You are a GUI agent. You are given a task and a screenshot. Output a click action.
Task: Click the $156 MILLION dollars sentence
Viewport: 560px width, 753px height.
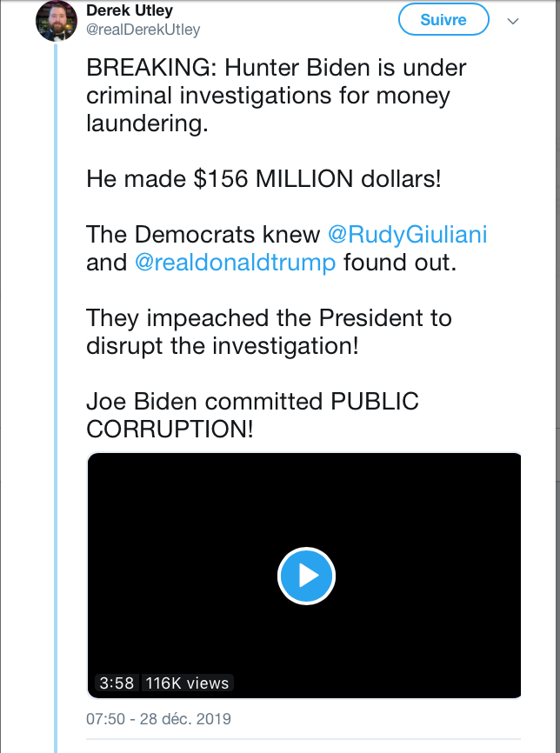(263, 180)
